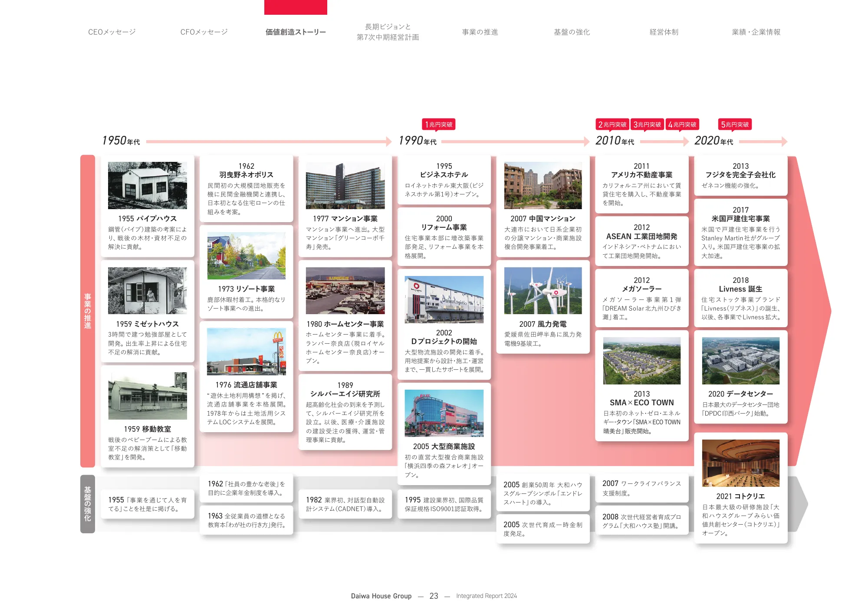Click the 1982 CADNET導入 card text
Image resolution: width=868 pixels, height=614 pixels.
click(345, 504)
